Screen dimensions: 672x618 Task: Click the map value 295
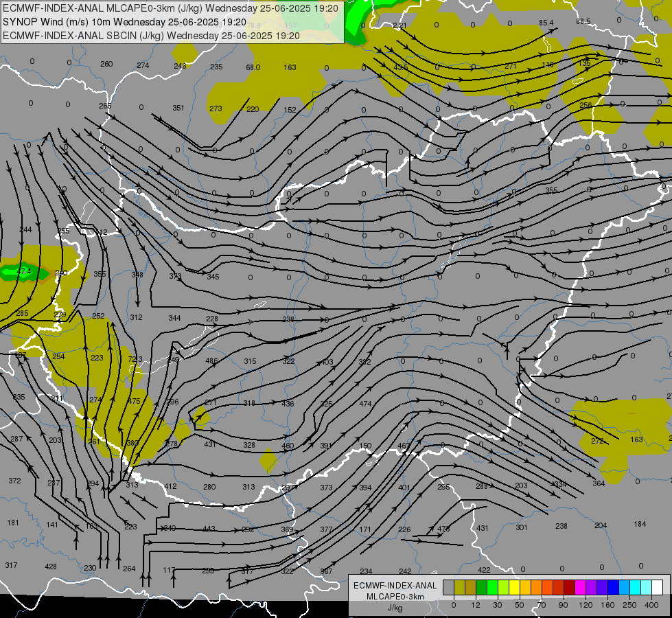(443, 488)
